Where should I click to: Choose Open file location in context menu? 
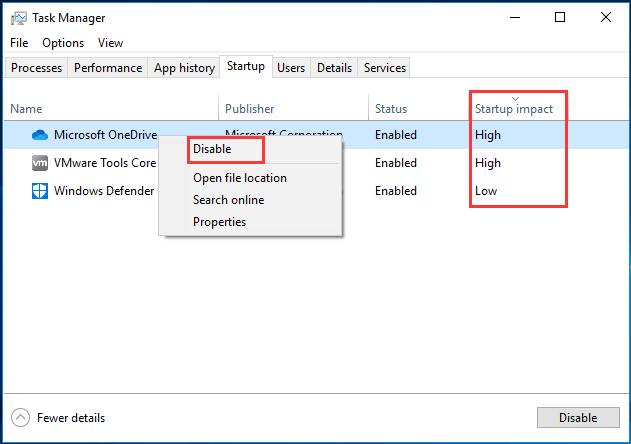pyautogui.click(x=240, y=178)
